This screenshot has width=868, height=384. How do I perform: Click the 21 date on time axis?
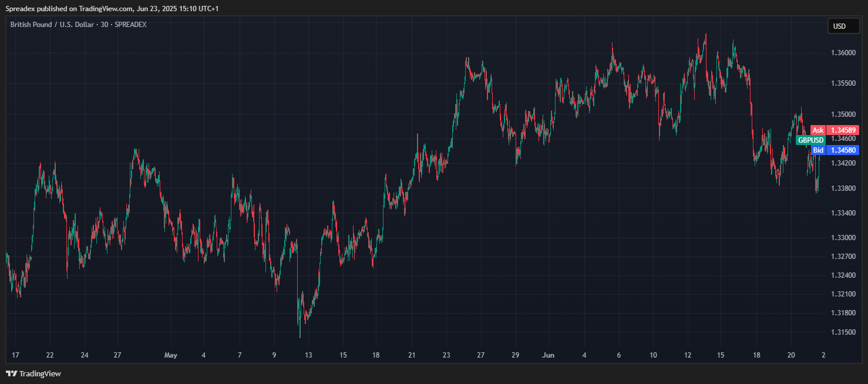[412, 355]
